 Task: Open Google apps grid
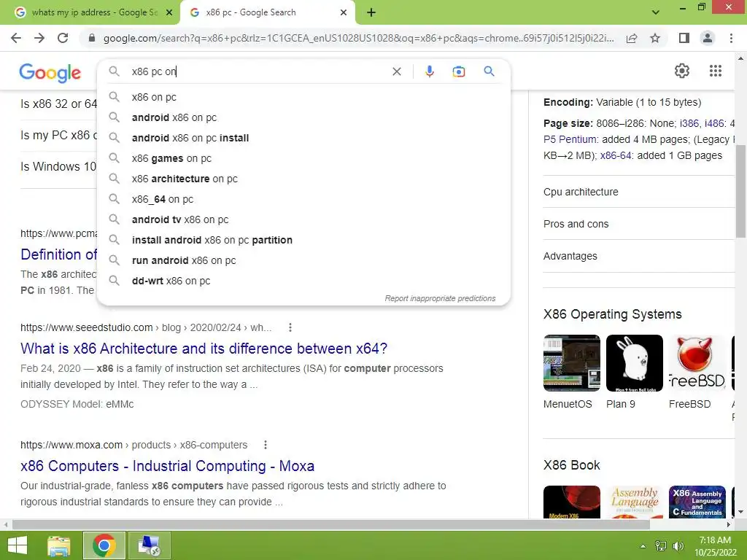coord(715,71)
